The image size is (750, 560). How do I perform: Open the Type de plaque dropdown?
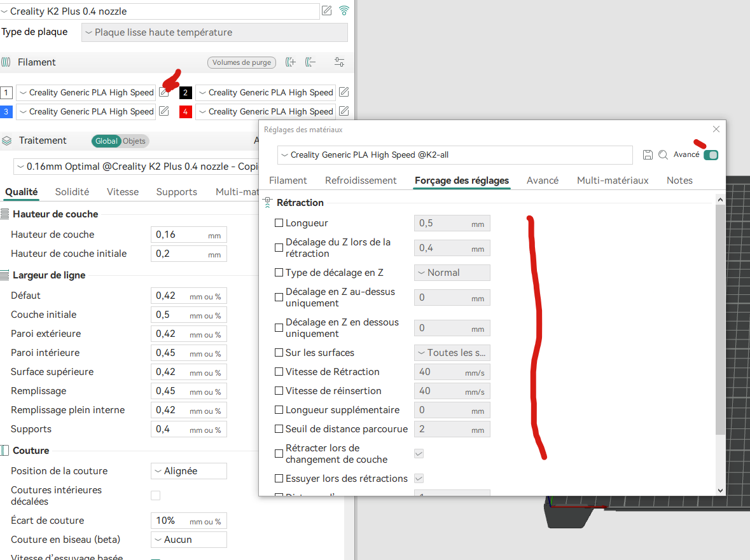214,32
